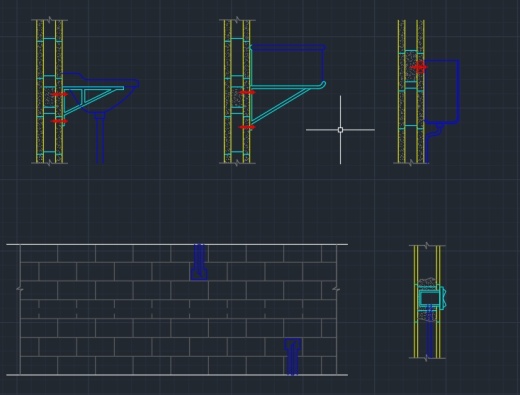Viewport: 520px width, 395px height.
Task: Pick the upper red anchor bolt in sink section
Action: click(59, 94)
